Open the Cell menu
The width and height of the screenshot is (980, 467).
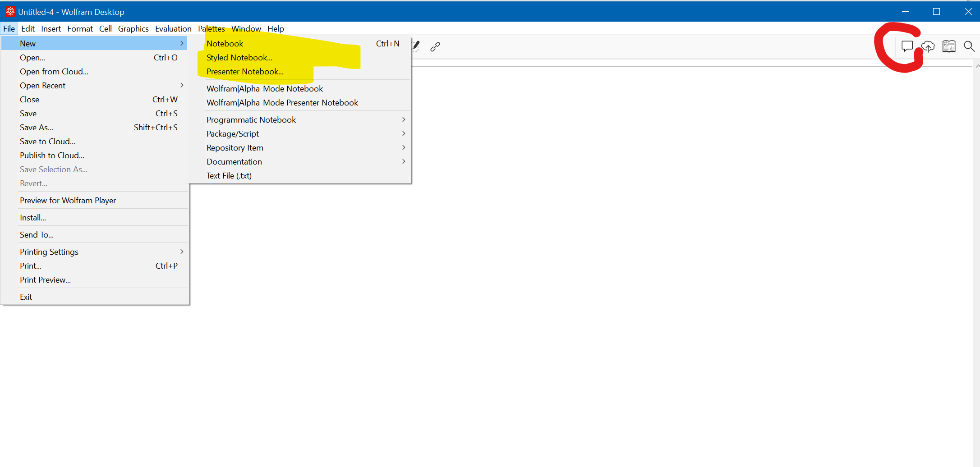pos(106,29)
